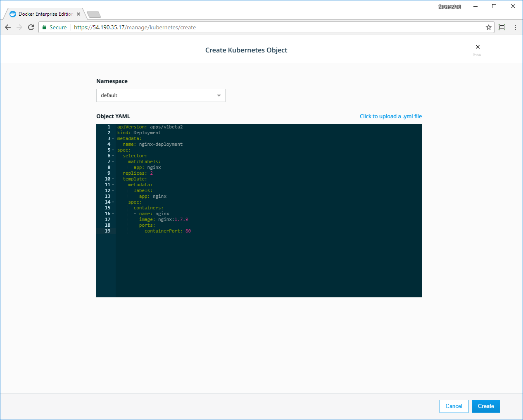Open the Chrome three-dot menu
This screenshot has height=420, width=523.
pyautogui.click(x=515, y=27)
